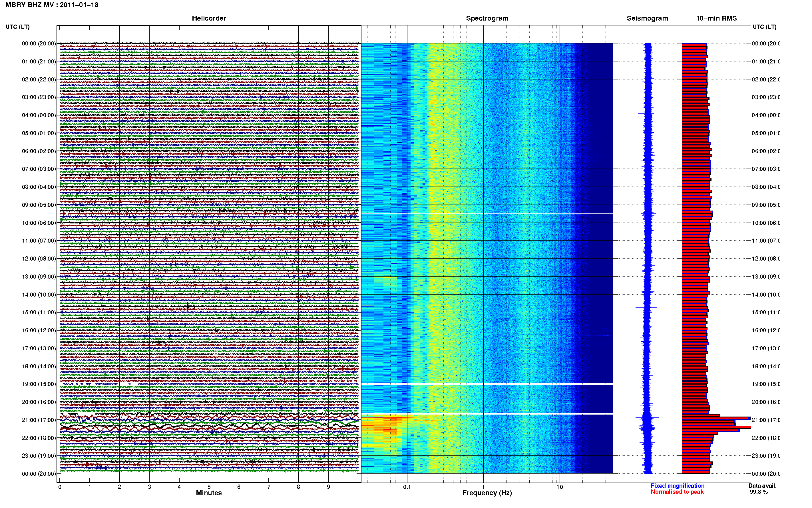
Task: Select the '99.8 %' data availability value
Action: click(759, 492)
